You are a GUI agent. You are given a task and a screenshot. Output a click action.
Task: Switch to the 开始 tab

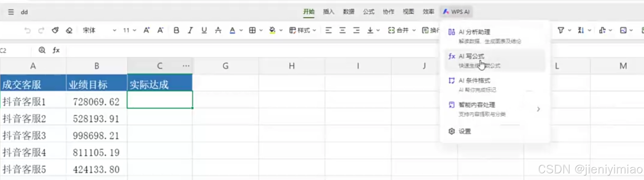click(x=309, y=12)
